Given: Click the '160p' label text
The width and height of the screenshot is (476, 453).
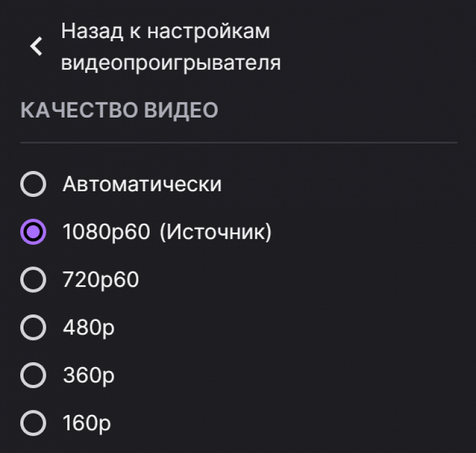Looking at the screenshot, I should pyautogui.click(x=86, y=423).
